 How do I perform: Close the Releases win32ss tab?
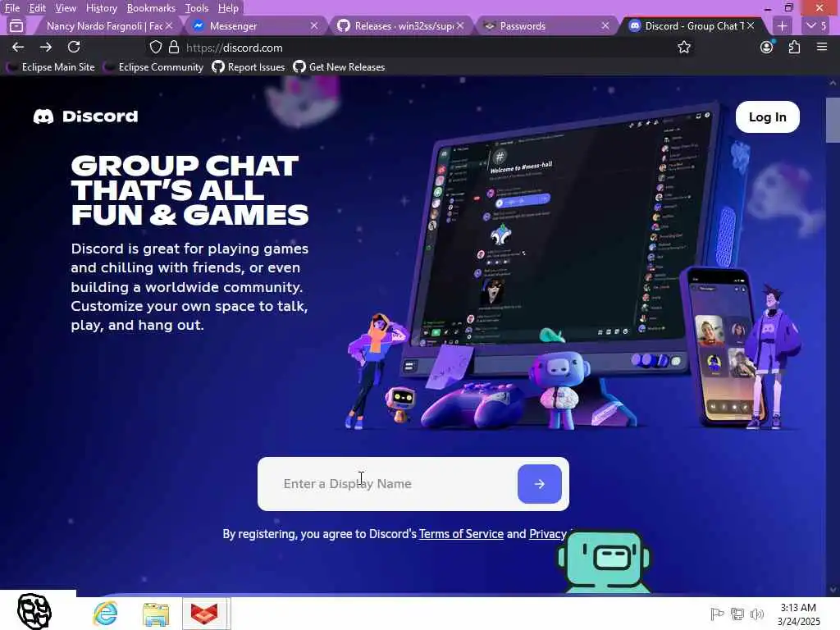(x=459, y=25)
